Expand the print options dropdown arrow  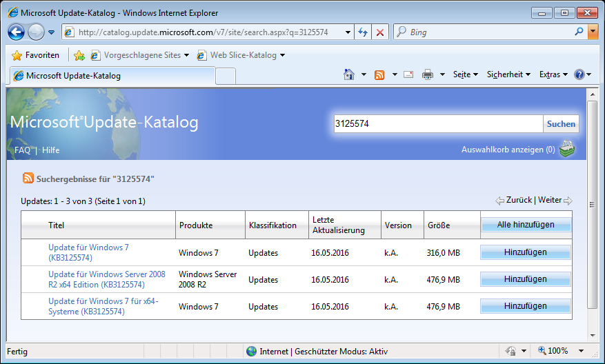click(x=443, y=74)
